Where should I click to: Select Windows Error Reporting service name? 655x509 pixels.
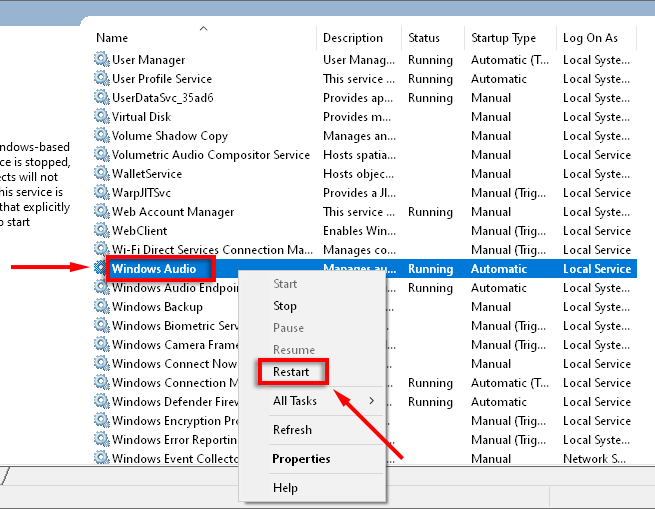(174, 440)
